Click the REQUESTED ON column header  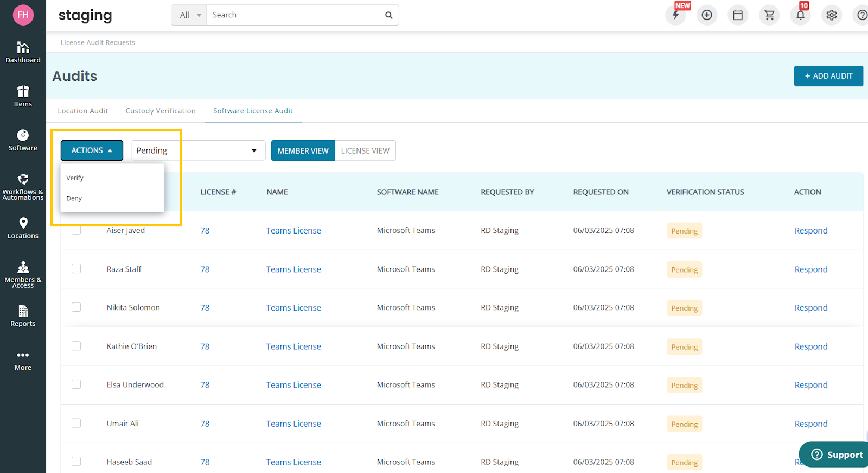(601, 192)
